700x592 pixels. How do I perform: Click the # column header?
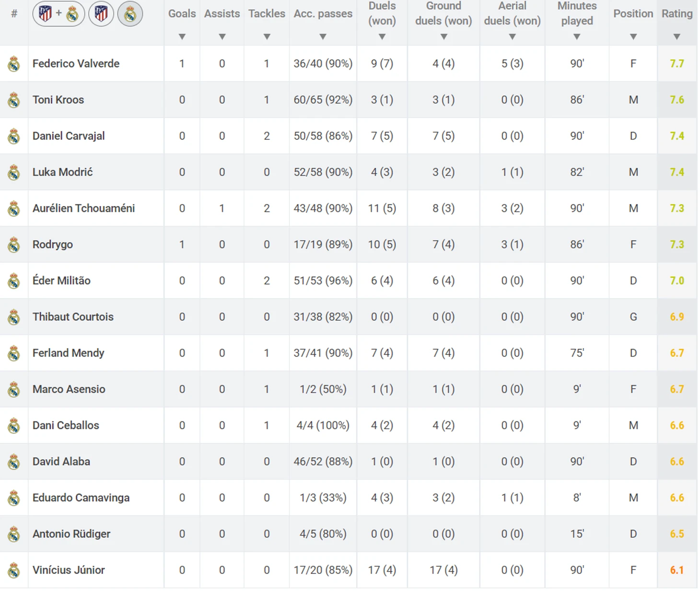click(x=14, y=14)
